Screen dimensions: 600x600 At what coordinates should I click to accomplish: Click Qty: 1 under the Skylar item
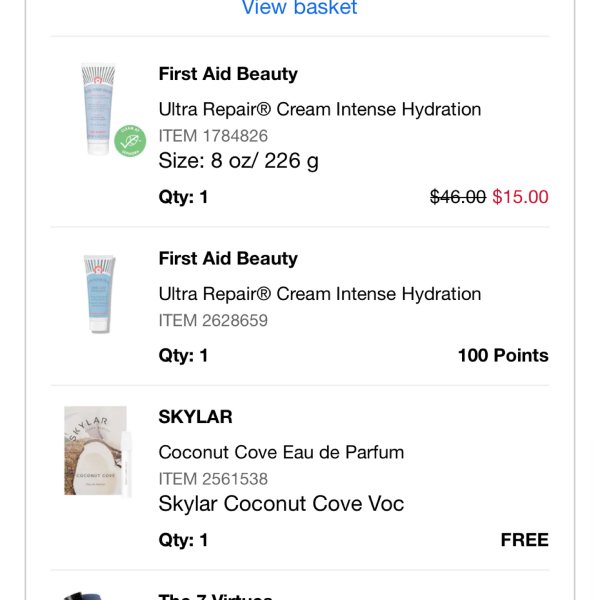click(x=183, y=540)
